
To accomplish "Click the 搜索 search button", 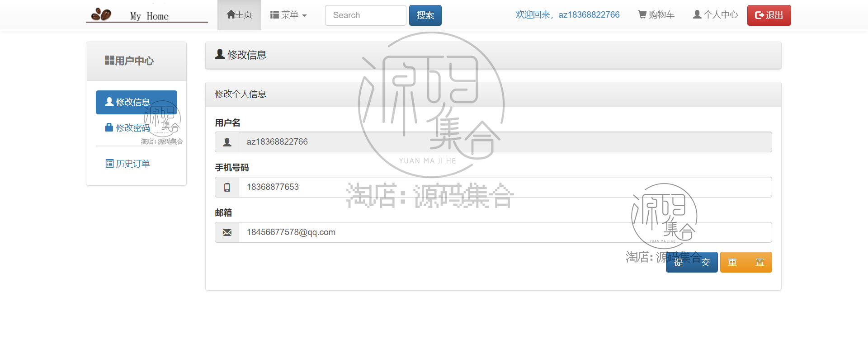I will pyautogui.click(x=425, y=15).
